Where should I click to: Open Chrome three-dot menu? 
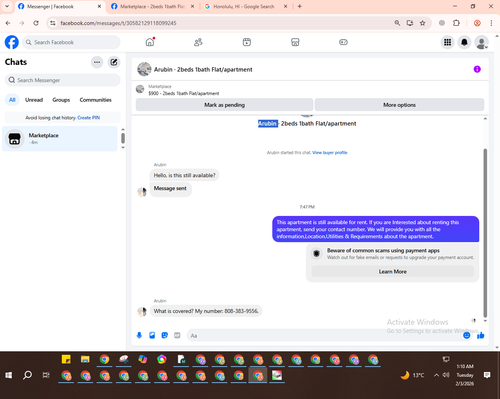click(x=491, y=23)
